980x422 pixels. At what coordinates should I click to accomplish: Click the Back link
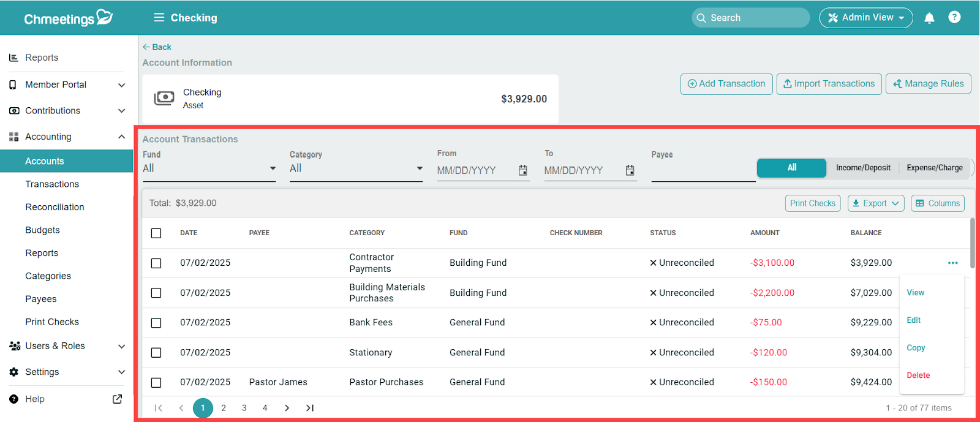click(157, 47)
